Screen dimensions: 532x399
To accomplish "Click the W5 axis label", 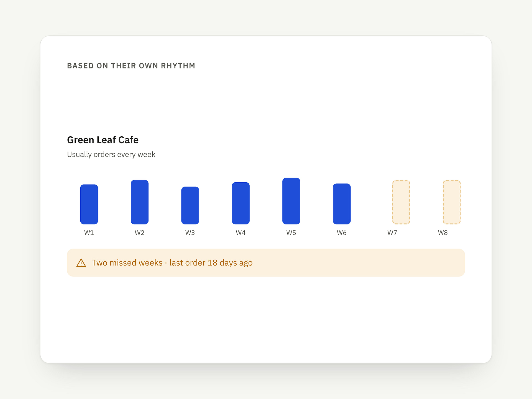I will (291, 233).
